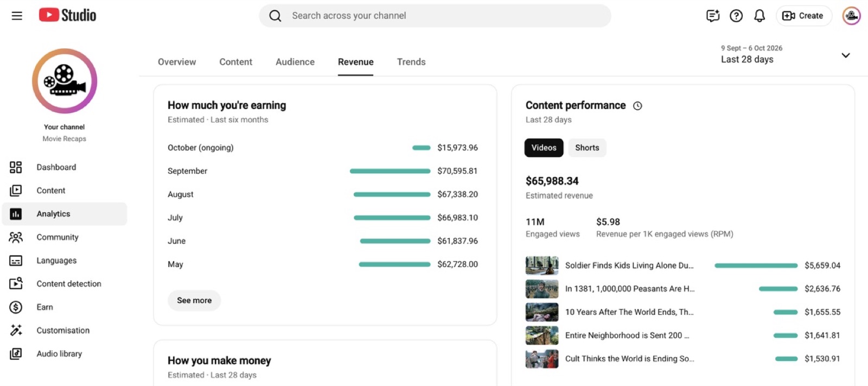Open the help question mark icon
The height and width of the screenshot is (386, 868).
pos(736,16)
